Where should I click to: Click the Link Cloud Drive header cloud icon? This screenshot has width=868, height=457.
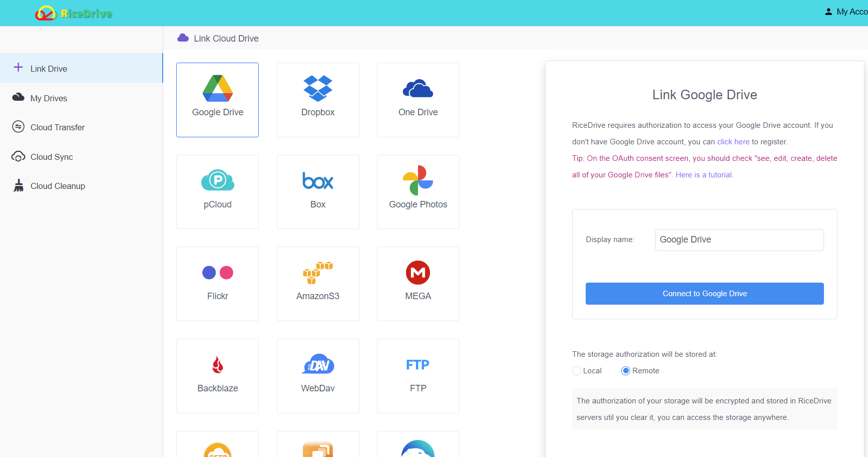183,38
